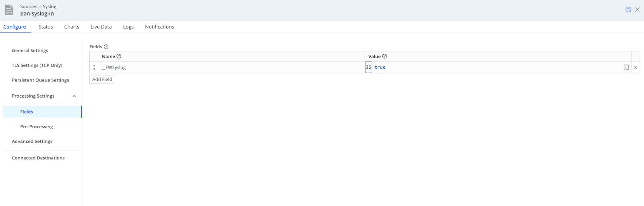Select Pre-Processing in sidebar

(37, 126)
